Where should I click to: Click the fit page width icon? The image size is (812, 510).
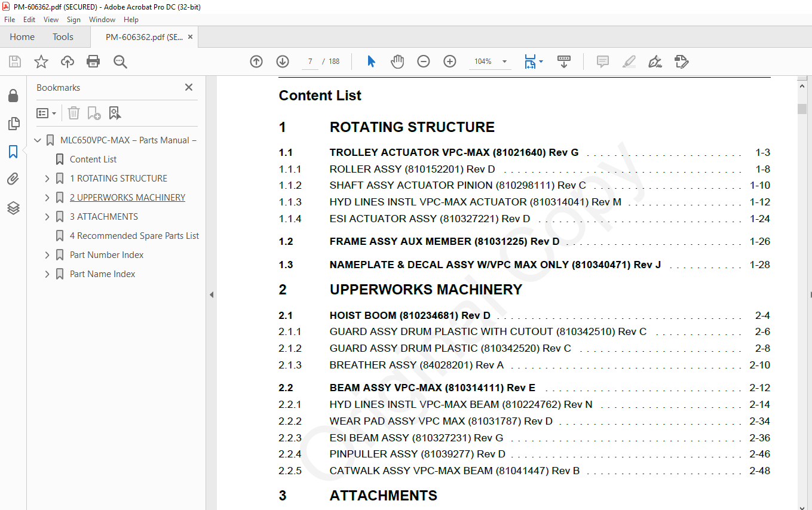(530, 62)
